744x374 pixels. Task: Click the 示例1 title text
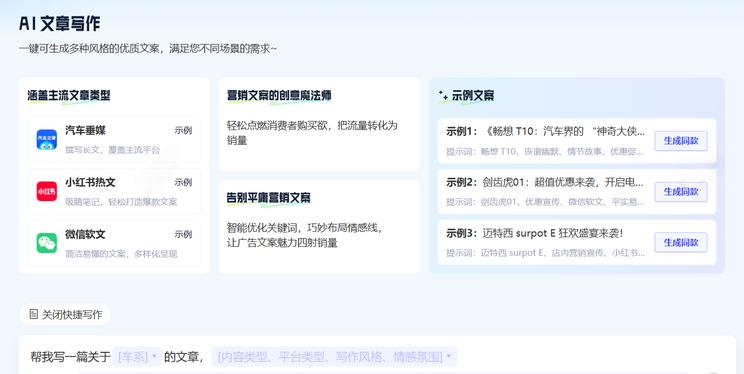coord(546,131)
